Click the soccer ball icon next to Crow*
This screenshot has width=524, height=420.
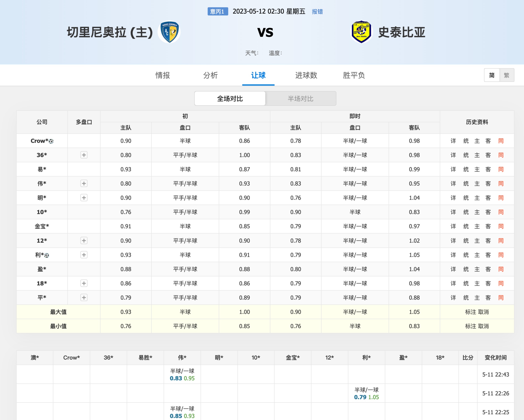tap(51, 141)
